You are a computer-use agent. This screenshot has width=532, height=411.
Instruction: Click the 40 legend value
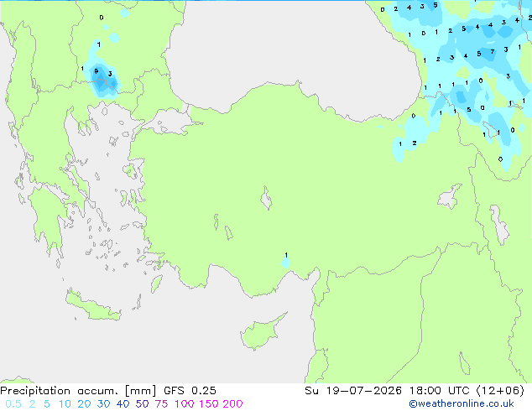(x=123, y=404)
